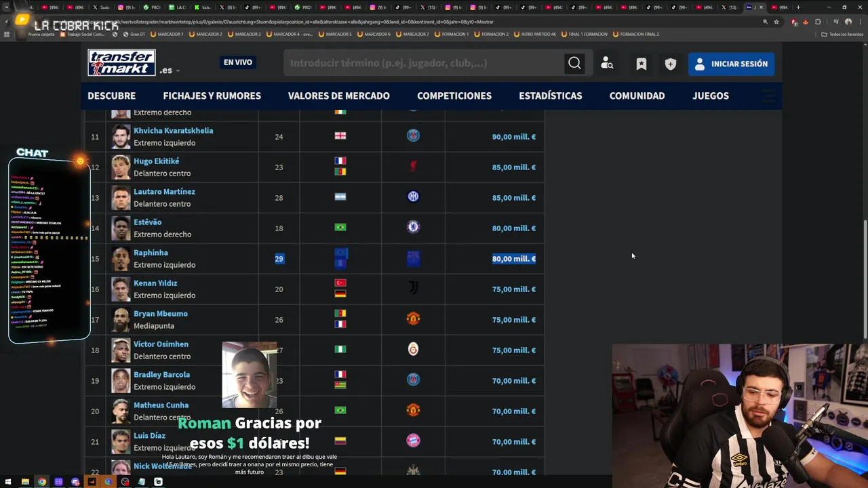Open the .es country selector dropdown
Viewport: 868px width, 488px height.
pyautogui.click(x=170, y=70)
